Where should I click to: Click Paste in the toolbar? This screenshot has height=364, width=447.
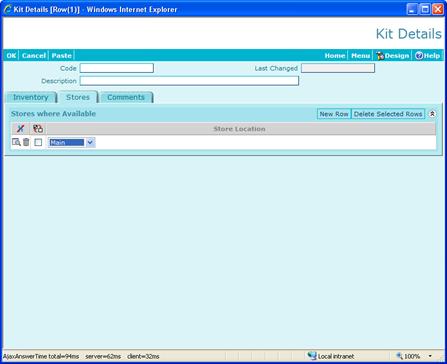[x=62, y=56]
